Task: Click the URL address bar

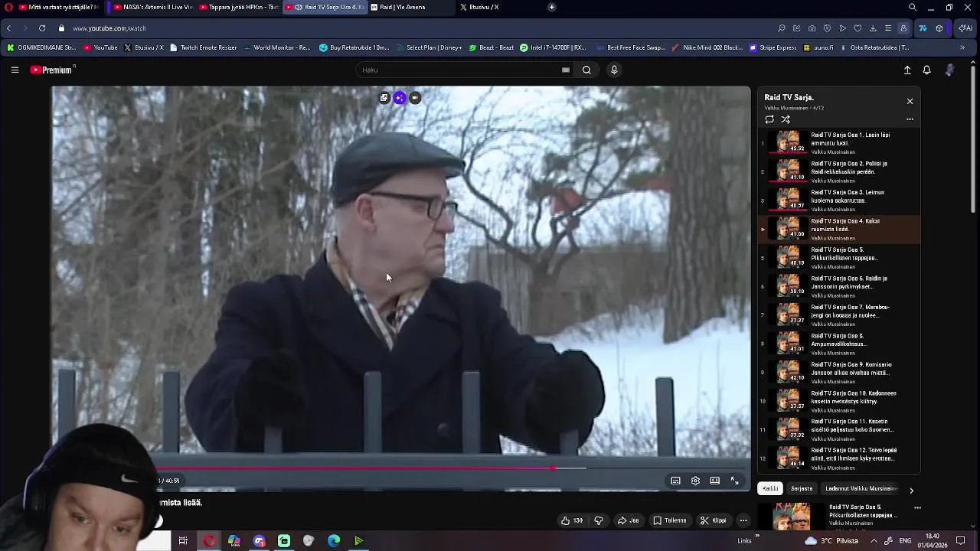Action: [x=413, y=28]
